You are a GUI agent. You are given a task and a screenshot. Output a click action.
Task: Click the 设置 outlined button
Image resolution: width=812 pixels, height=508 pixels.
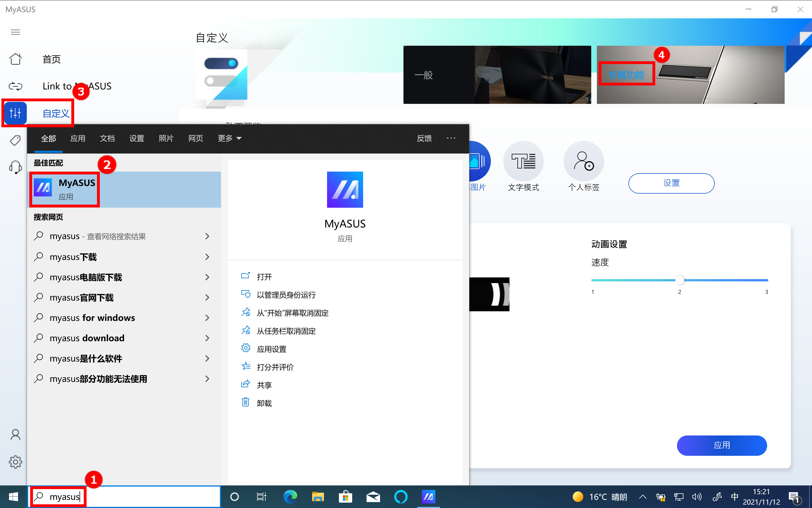pyautogui.click(x=671, y=183)
